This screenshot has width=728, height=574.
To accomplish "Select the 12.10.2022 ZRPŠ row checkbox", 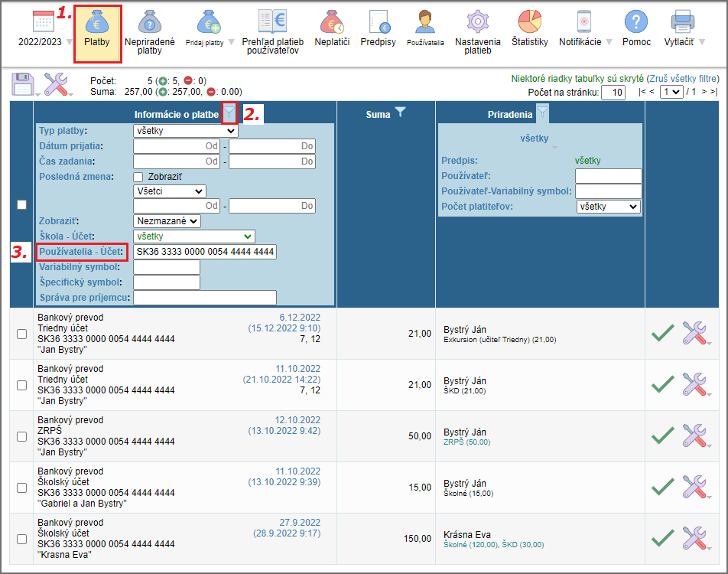I will coord(22,436).
